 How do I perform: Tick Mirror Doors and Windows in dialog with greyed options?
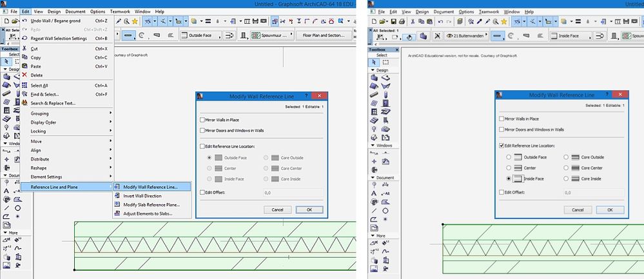[x=202, y=130]
